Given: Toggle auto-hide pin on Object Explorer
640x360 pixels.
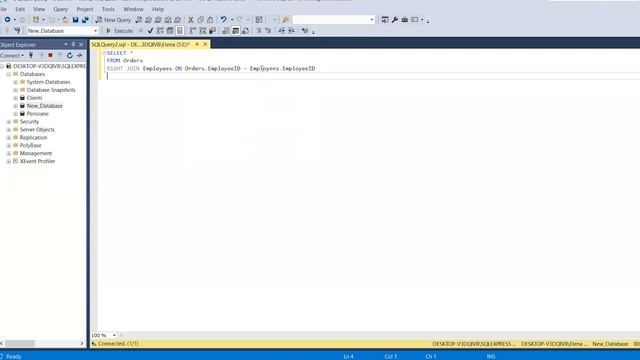Looking at the screenshot, I should tap(73, 44).
